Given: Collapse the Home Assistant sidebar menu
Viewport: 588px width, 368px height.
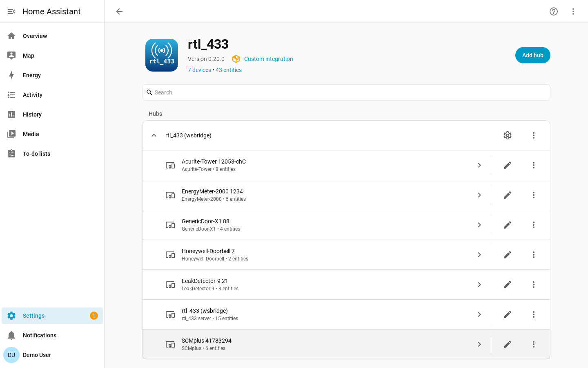Looking at the screenshot, I should point(11,11).
